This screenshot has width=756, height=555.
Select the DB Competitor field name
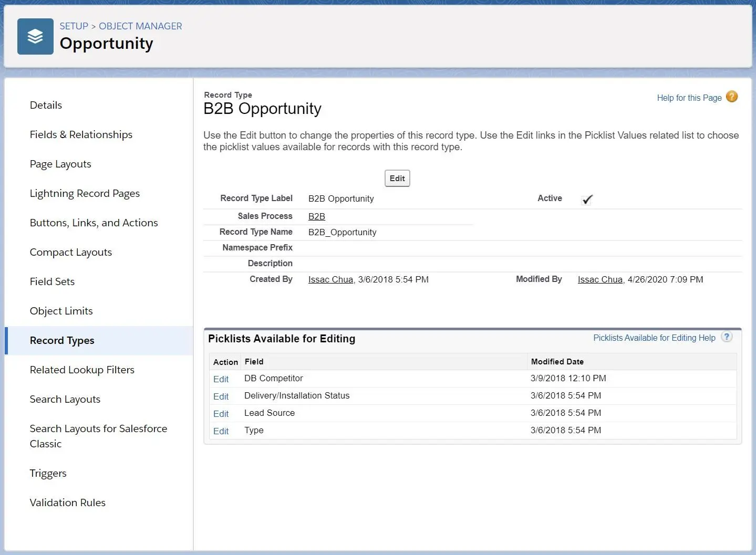click(273, 378)
